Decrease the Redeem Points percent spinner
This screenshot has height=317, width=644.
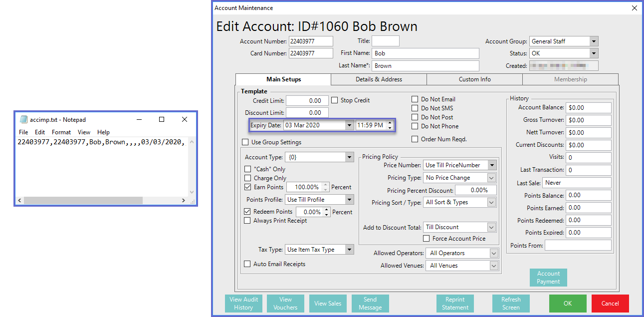[327, 214]
